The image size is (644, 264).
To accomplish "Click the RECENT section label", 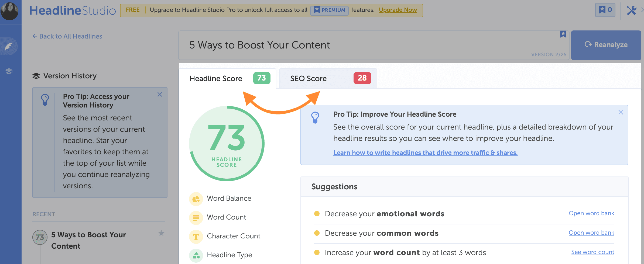I will [x=44, y=214].
